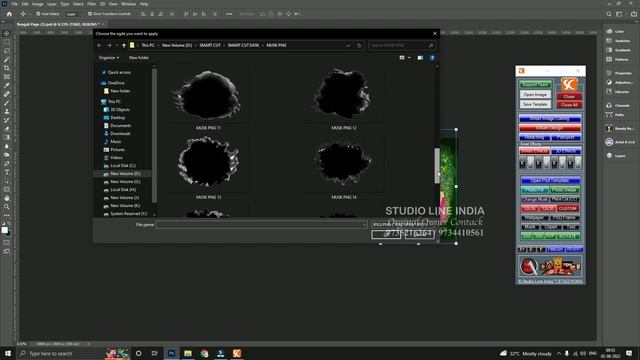This screenshot has height=360, width=640.
Task: Click Close All in Smart Cut panel
Action: tap(569, 105)
